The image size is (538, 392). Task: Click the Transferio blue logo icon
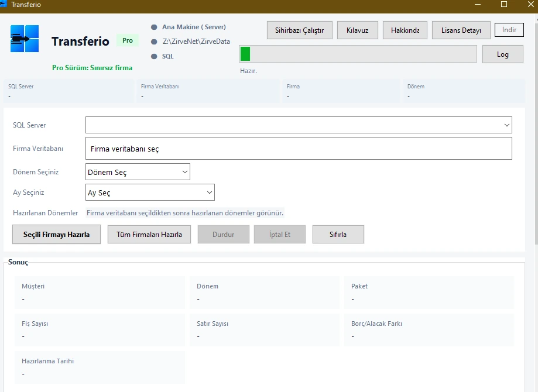(25, 39)
